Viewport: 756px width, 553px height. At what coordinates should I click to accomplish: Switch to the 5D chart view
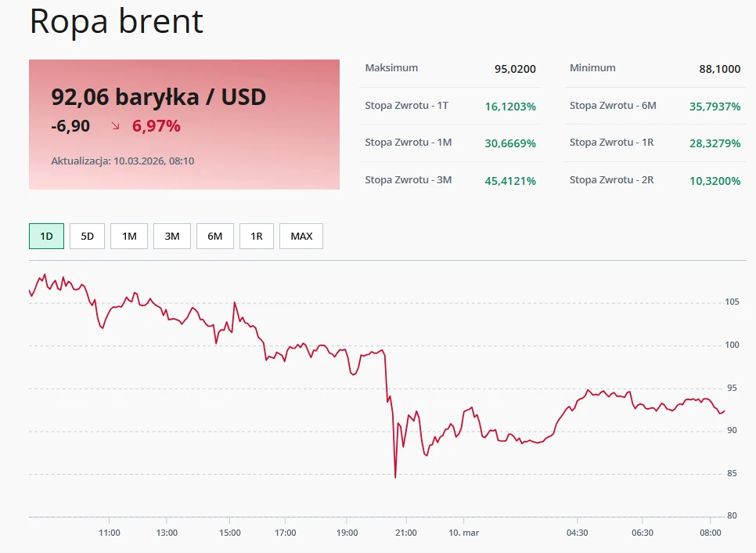pos(87,236)
